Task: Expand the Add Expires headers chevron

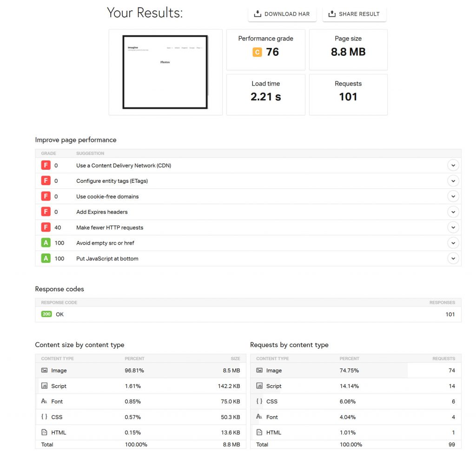Action: (x=453, y=212)
